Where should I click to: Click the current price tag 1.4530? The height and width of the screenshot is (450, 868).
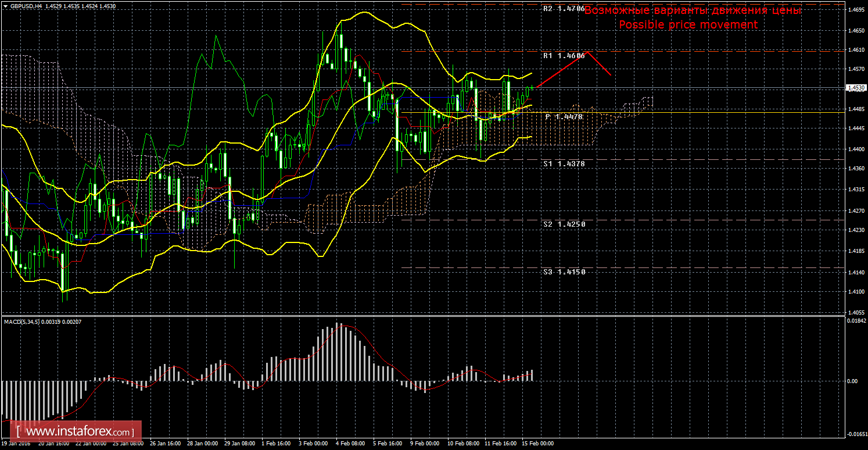pyautogui.click(x=856, y=88)
